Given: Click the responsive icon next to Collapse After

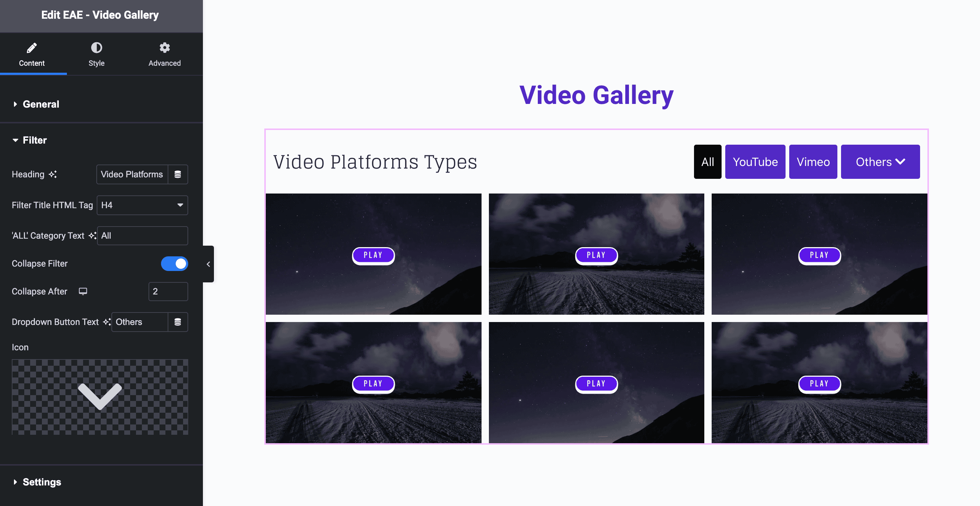Looking at the screenshot, I should pyautogui.click(x=83, y=290).
